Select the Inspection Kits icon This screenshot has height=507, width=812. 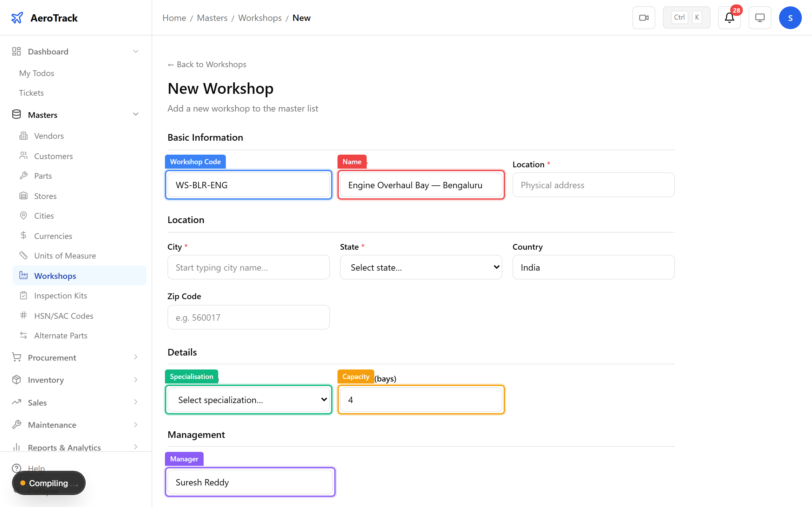(23, 295)
